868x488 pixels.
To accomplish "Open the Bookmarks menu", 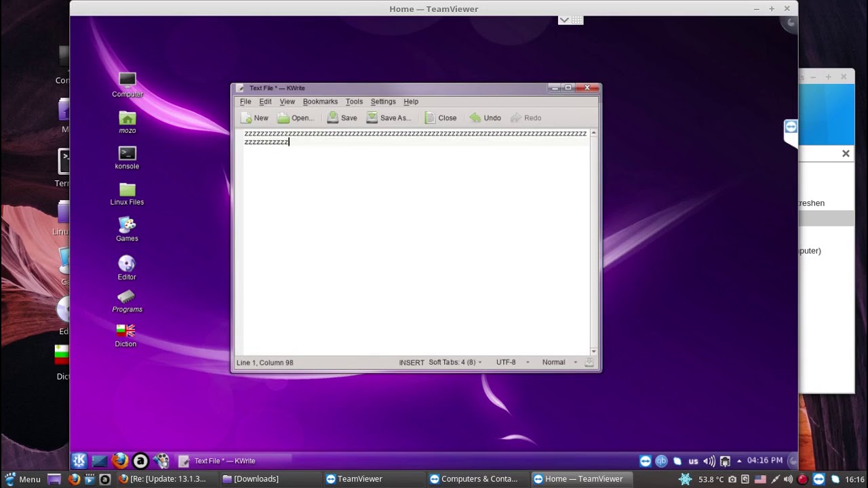I will (320, 102).
